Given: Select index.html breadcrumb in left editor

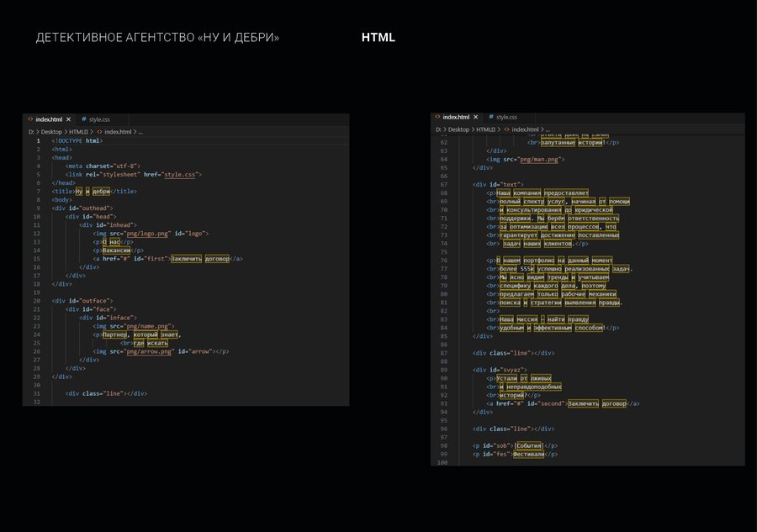Looking at the screenshot, I should [118, 132].
